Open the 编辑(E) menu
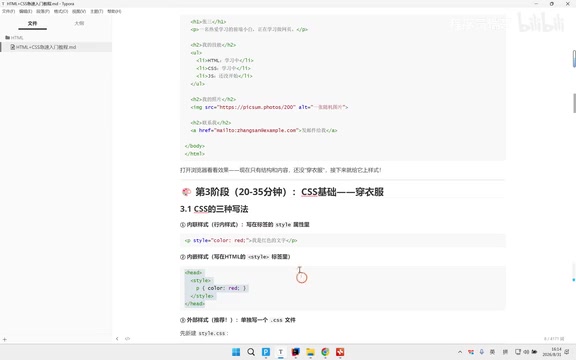Image resolution: width=576 pixels, height=360 pixels. (x=25, y=11)
